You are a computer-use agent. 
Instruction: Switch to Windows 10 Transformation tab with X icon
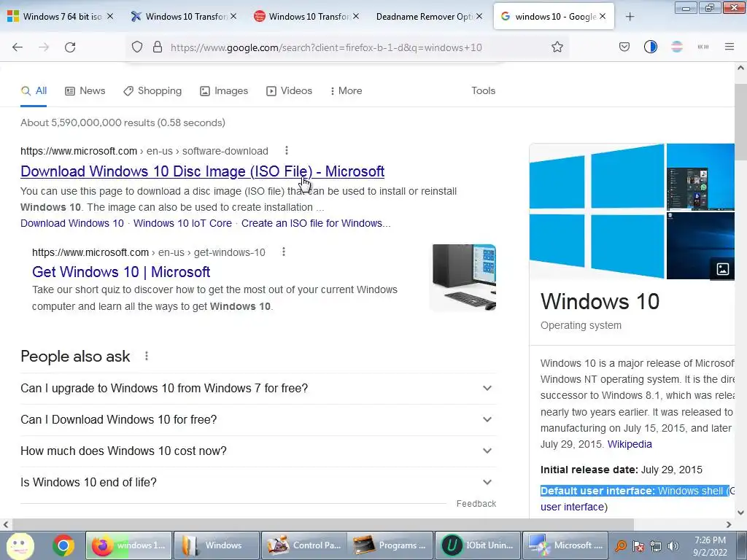[x=184, y=17]
